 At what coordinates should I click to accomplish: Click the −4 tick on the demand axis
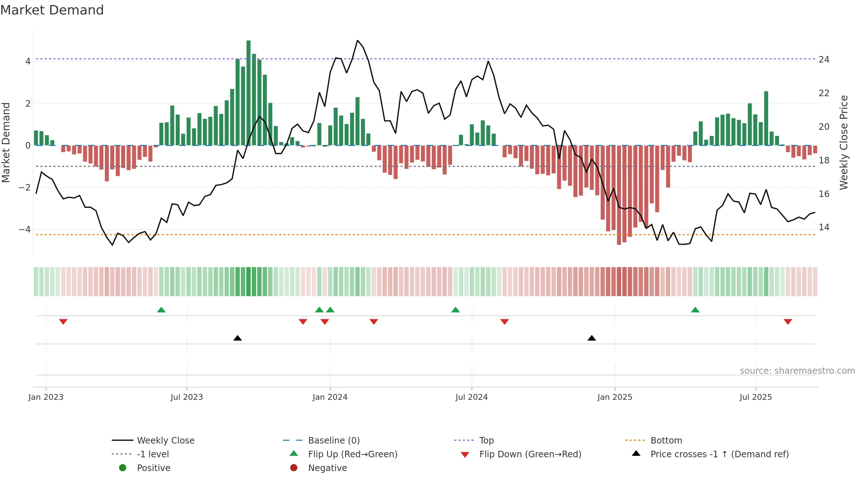point(25,230)
